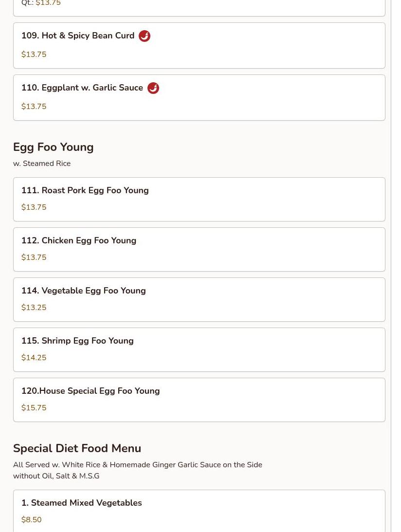Click spicy chili icon beside Hot & Spicy Bean Curd
The height and width of the screenshot is (532, 401).
point(145,36)
